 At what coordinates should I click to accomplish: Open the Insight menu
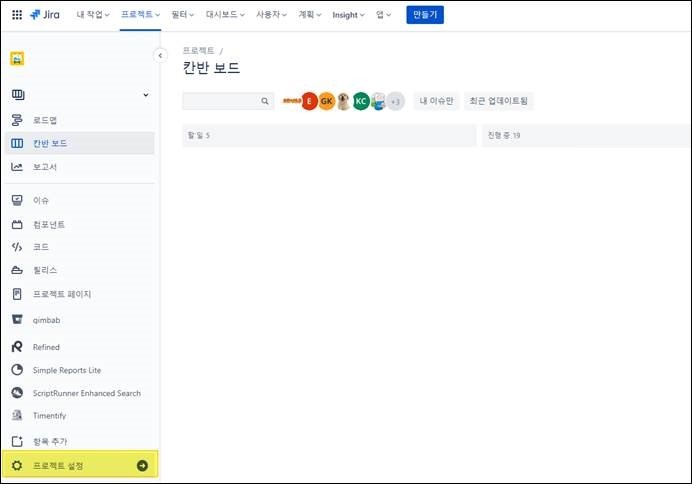(x=349, y=15)
